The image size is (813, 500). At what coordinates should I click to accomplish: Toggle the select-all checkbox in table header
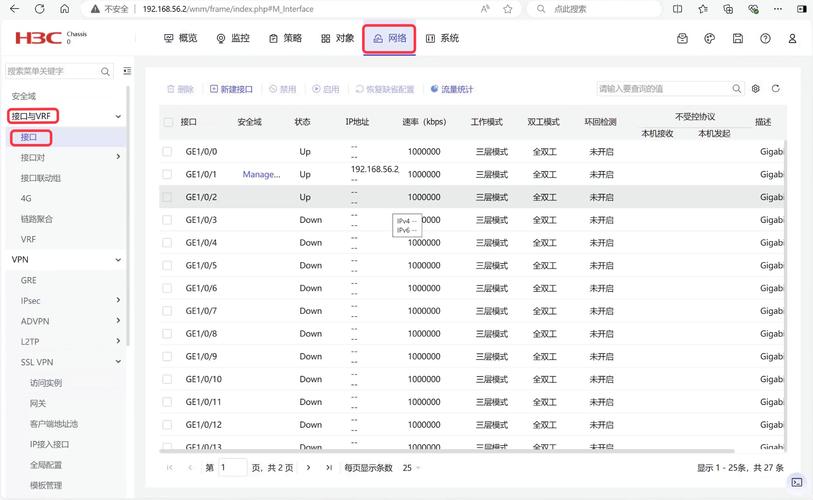click(x=168, y=122)
